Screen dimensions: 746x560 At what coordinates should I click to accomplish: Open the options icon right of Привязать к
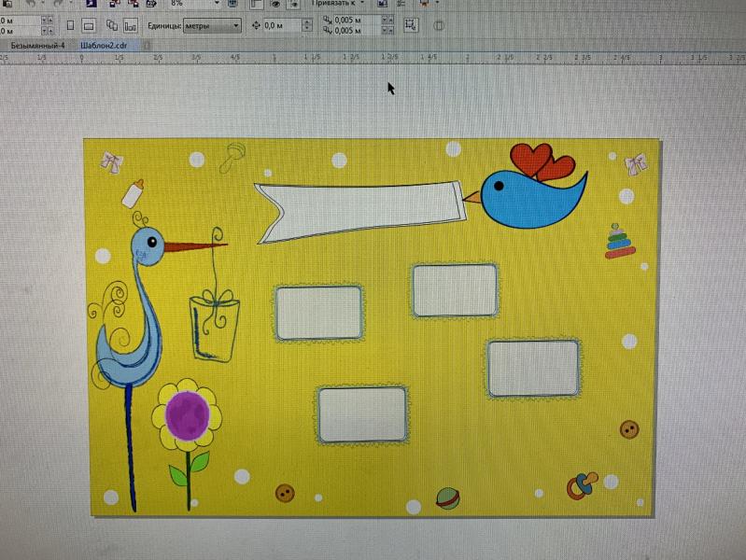383,5
